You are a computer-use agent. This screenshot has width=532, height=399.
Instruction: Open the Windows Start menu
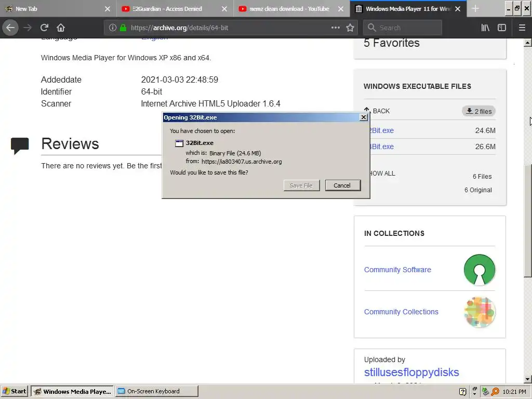[15, 391]
